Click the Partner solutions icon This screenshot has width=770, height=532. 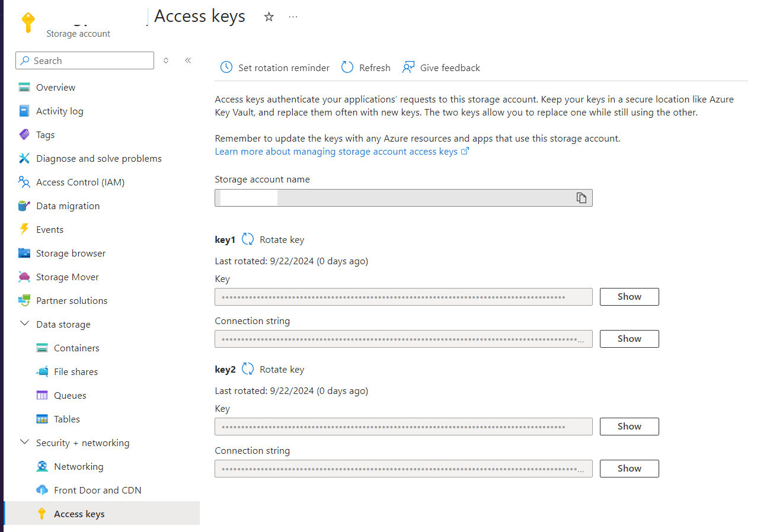[24, 300]
